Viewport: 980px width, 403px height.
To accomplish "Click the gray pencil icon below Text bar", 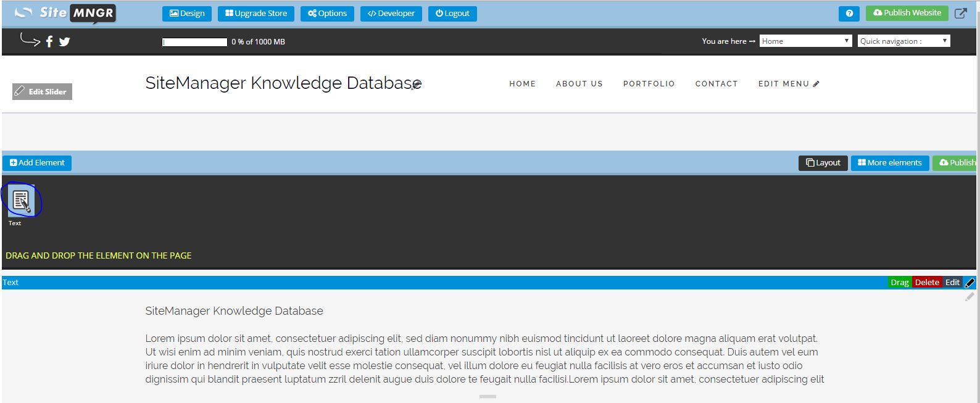I will pos(970,297).
